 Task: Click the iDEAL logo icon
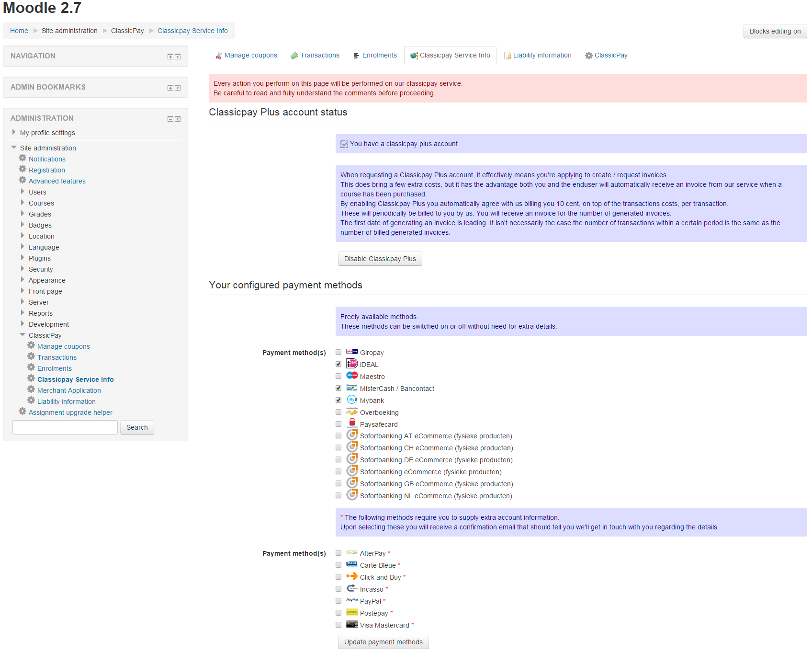coord(352,364)
